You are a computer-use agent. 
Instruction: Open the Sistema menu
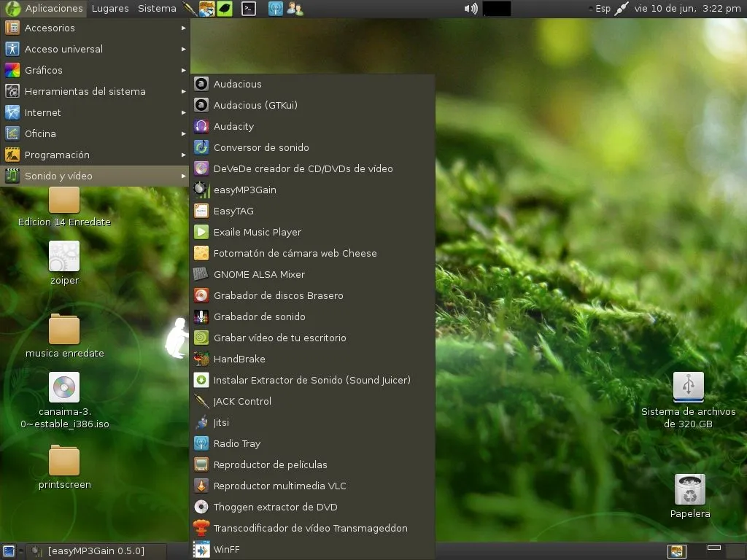157,9
